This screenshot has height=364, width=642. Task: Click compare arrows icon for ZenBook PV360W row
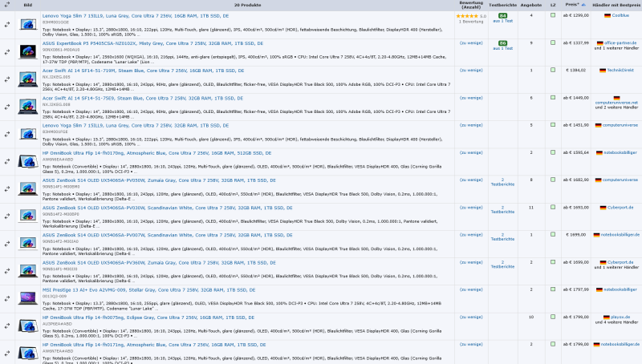click(x=7, y=271)
